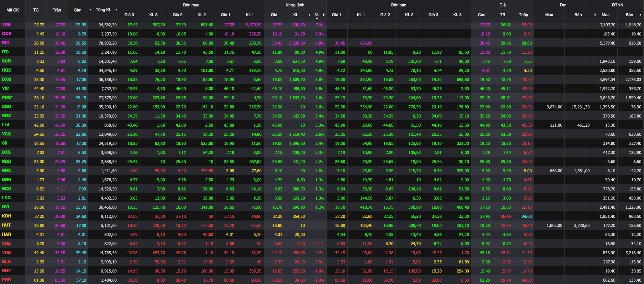Open stock symbol DIG
Screen dimensions: 644x284
pos(6,43)
